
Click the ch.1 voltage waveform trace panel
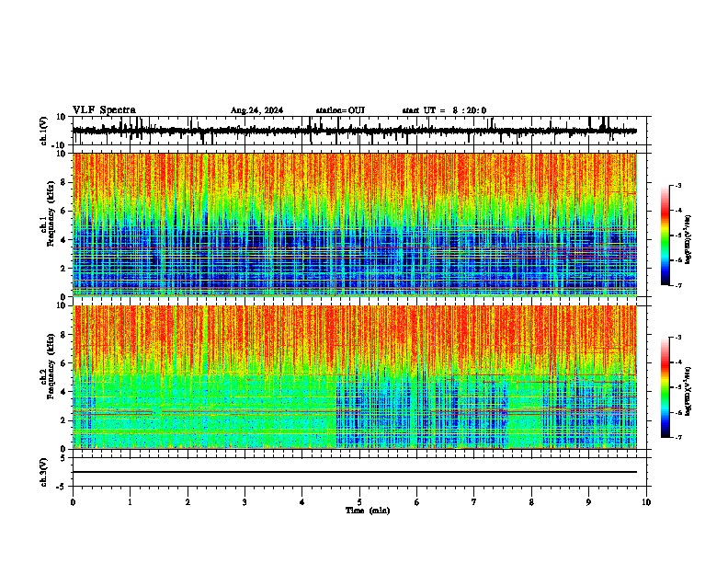359,131
